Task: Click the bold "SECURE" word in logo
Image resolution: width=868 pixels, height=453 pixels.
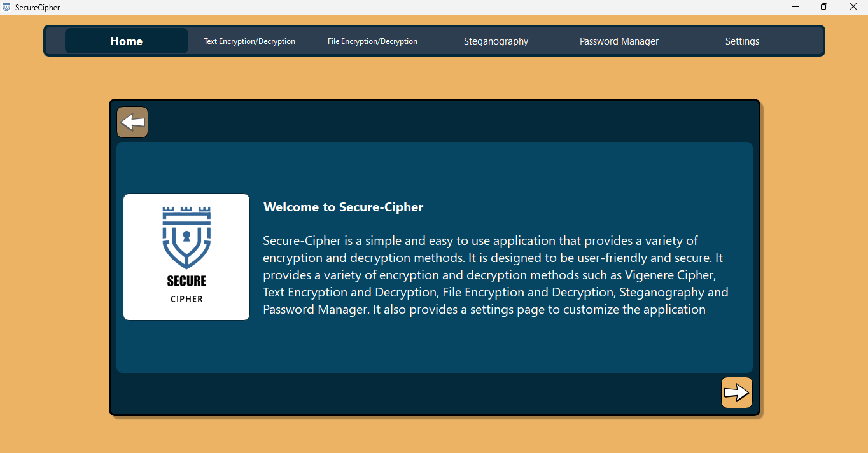Action: click(186, 281)
